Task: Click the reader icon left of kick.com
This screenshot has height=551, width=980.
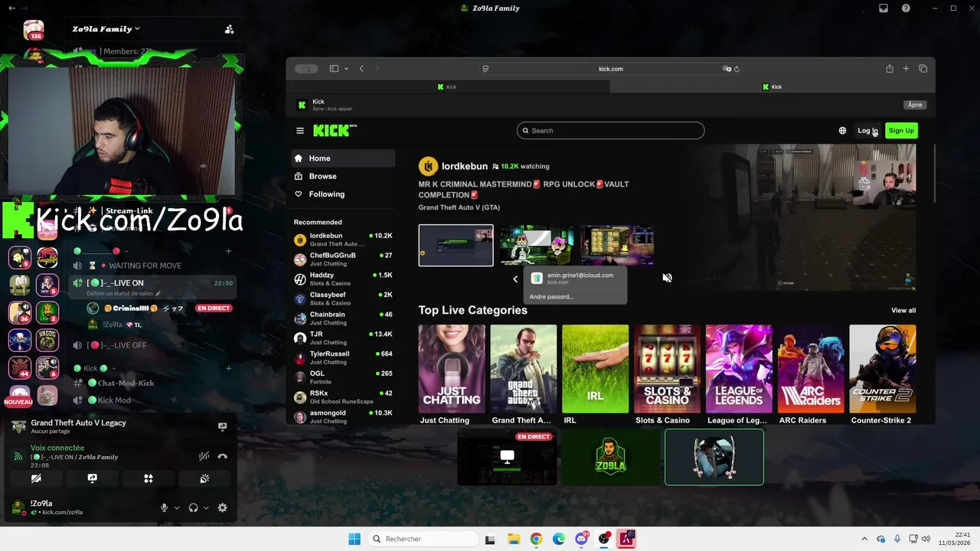Action: [485, 69]
